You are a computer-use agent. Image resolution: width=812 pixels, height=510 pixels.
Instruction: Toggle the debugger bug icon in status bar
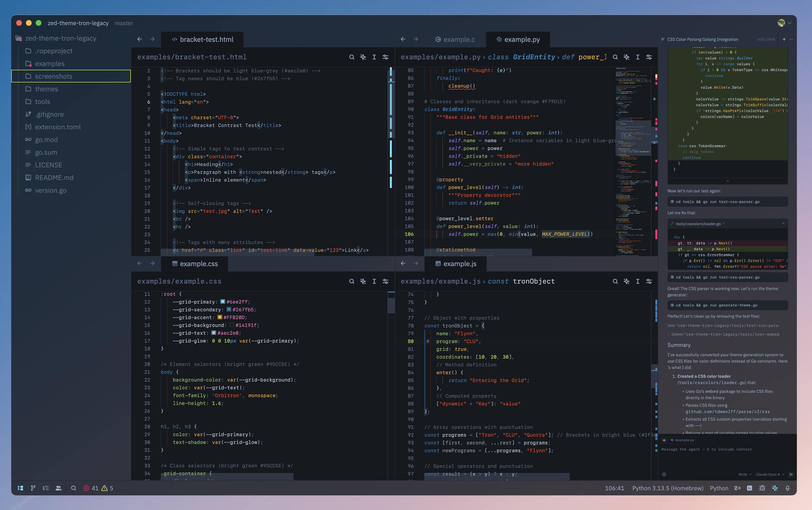762,488
